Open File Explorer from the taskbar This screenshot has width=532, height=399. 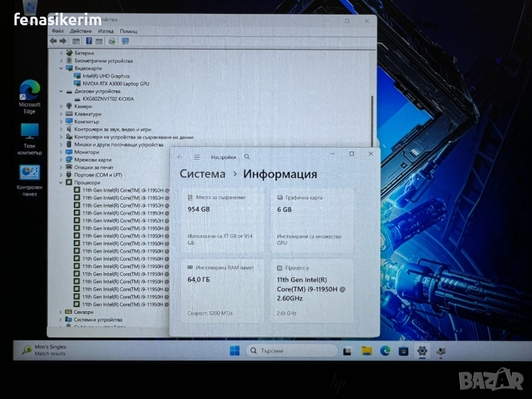[366, 350]
